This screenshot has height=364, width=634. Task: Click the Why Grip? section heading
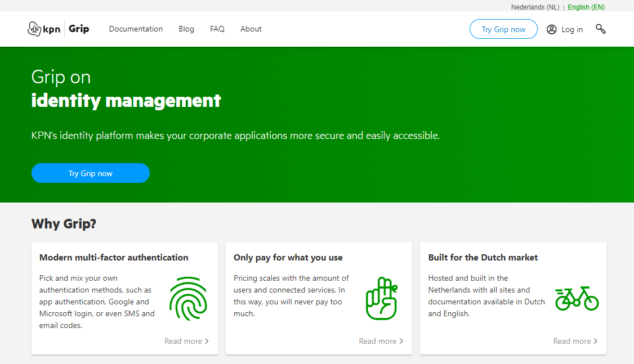tap(64, 224)
